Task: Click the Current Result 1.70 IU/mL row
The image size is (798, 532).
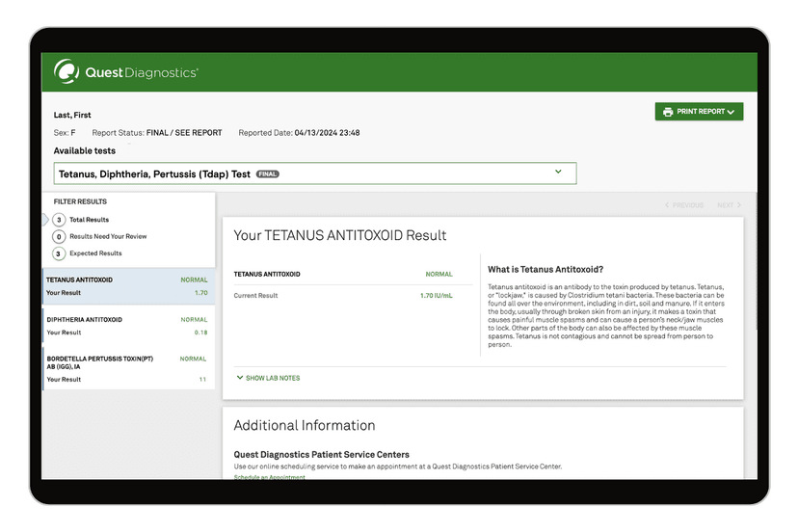Action: coord(342,296)
